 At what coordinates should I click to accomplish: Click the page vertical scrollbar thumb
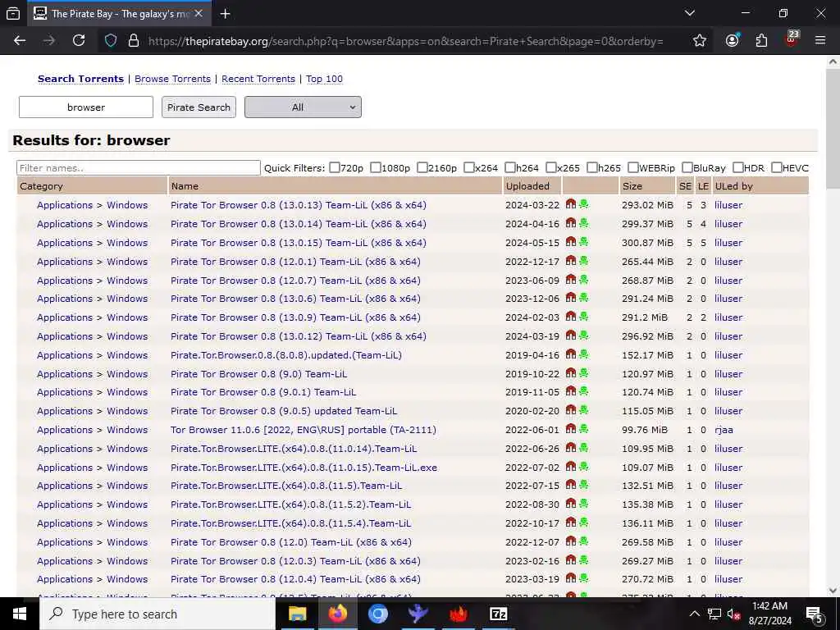click(x=833, y=129)
